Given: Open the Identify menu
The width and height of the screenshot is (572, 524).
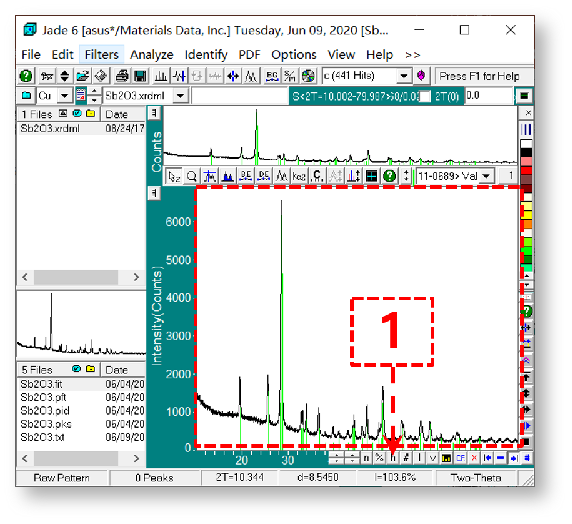Looking at the screenshot, I should [x=206, y=55].
